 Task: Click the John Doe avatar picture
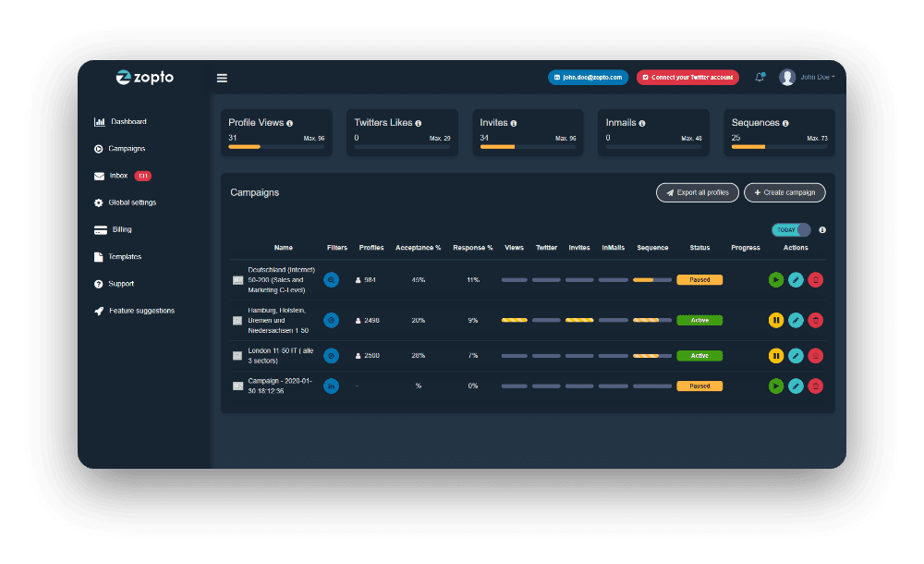point(786,78)
